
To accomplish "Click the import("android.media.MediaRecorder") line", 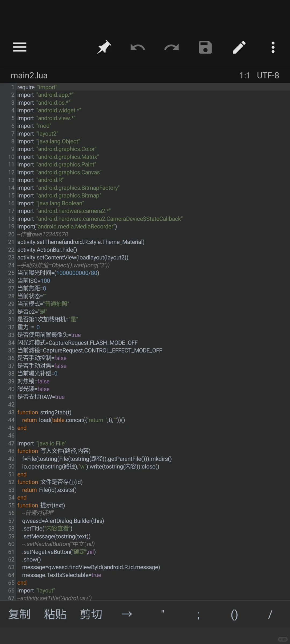I will coord(67,226).
